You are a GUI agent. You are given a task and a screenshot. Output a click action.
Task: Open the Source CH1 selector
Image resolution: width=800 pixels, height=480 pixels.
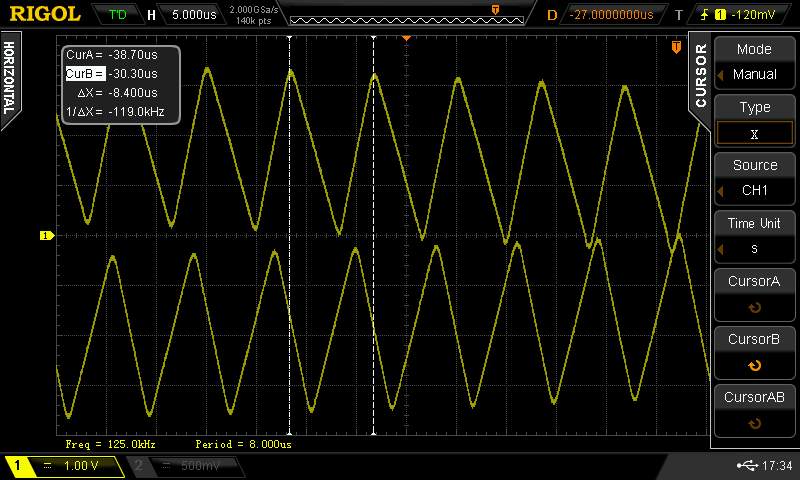754,178
